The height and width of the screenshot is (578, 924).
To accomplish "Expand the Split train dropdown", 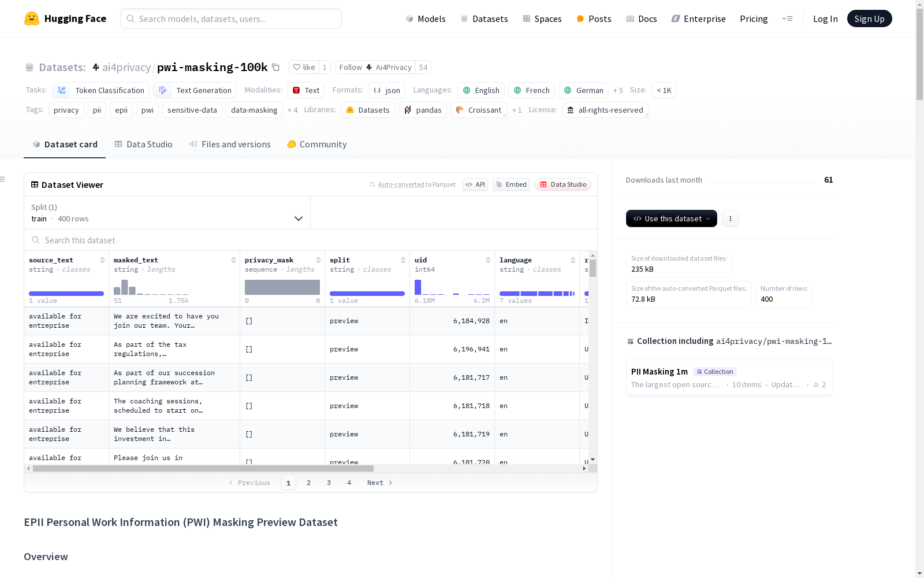I will pos(167,213).
